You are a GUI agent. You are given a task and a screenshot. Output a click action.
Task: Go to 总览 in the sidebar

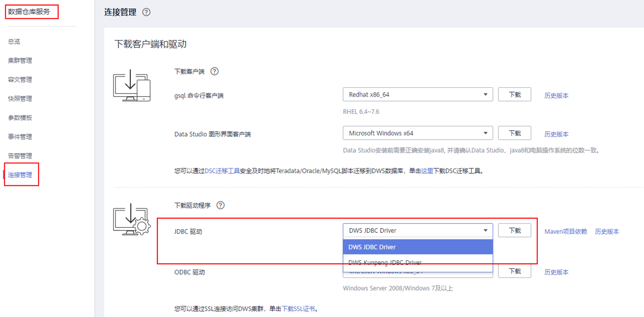tap(14, 41)
